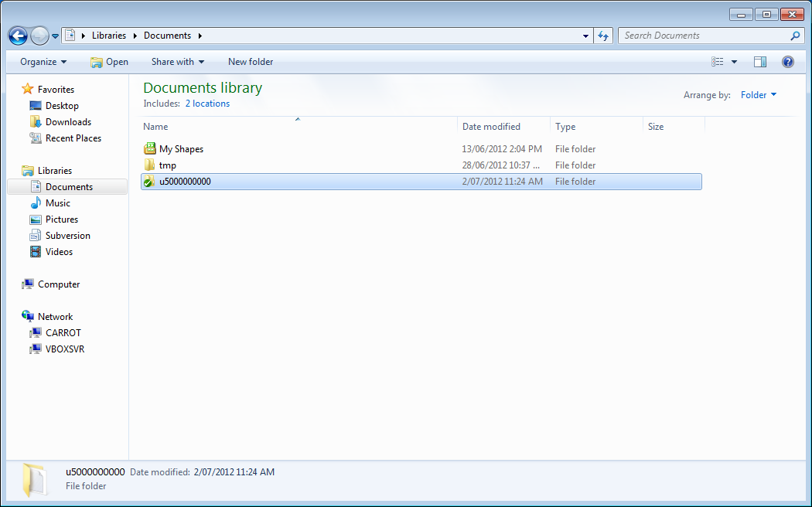The height and width of the screenshot is (507, 812).
Task: Open the Arrange by Folder dropdown
Action: point(758,94)
